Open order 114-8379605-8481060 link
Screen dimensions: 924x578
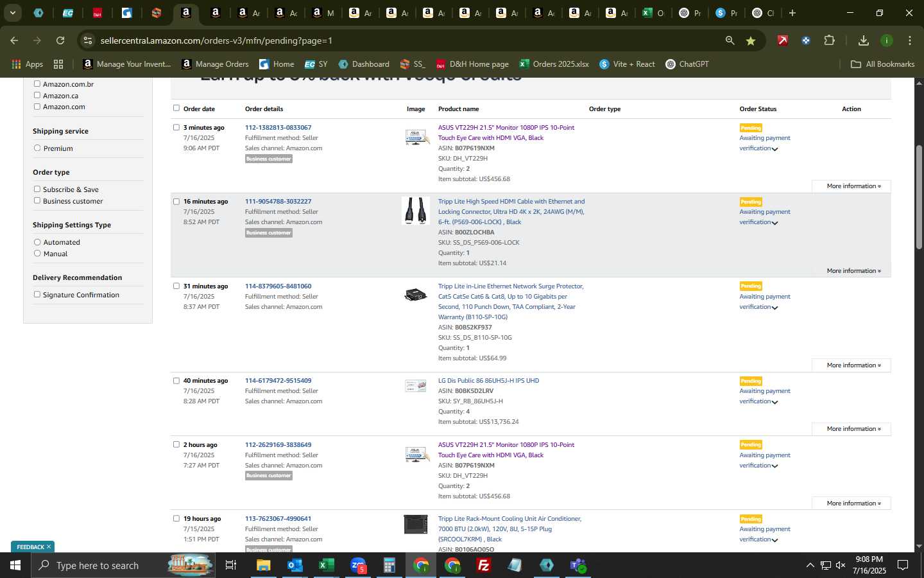click(x=278, y=286)
